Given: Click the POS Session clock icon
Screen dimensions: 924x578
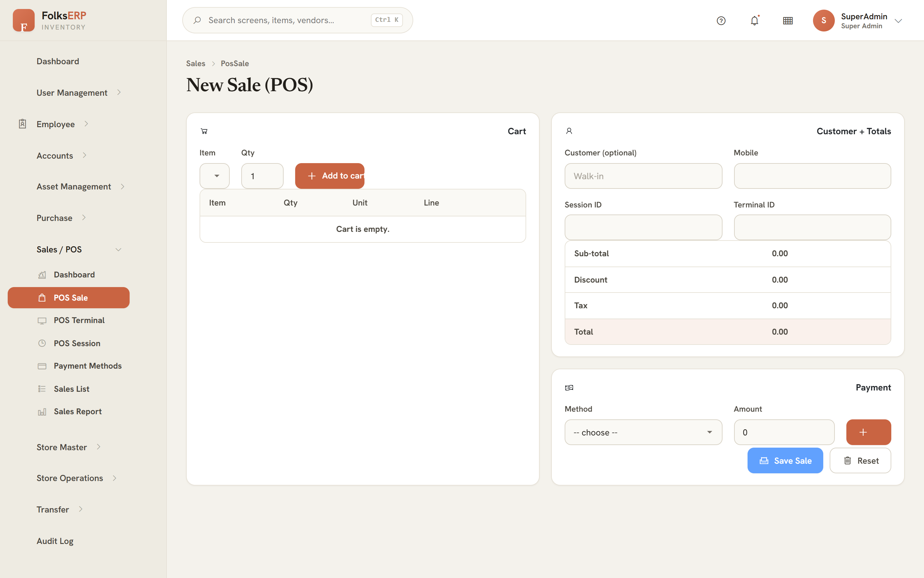Looking at the screenshot, I should (x=42, y=343).
